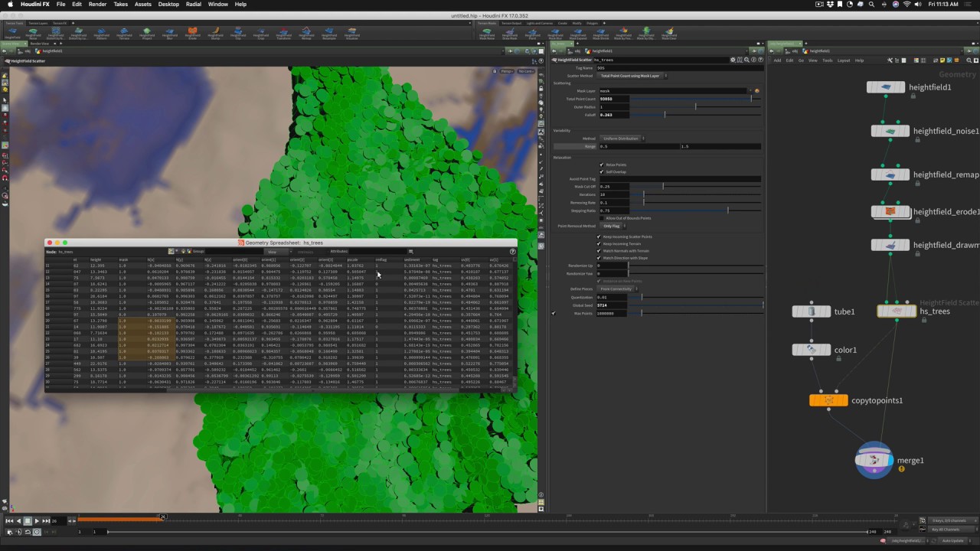
Task: Click the heightfield_noise1 node icon
Action: pyautogui.click(x=890, y=131)
